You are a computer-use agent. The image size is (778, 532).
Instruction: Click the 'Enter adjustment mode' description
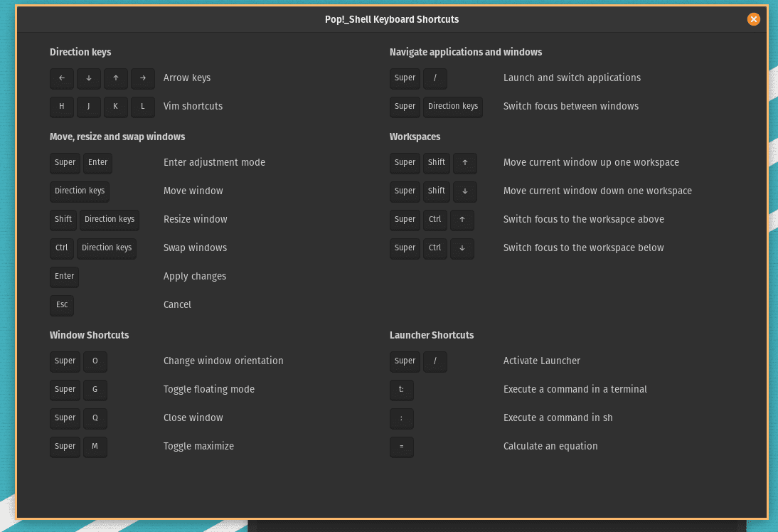click(x=214, y=163)
